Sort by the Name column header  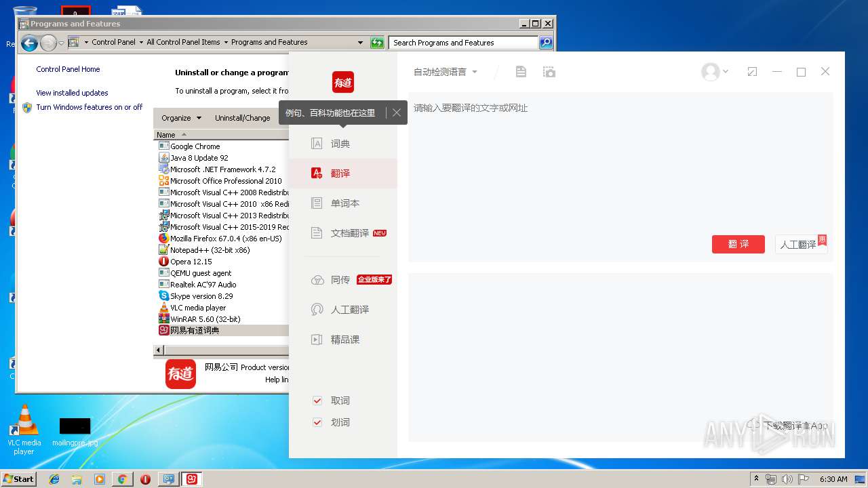[x=222, y=135]
